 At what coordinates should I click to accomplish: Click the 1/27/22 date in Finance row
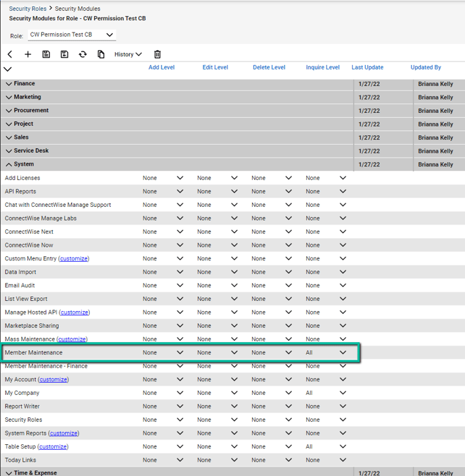point(369,84)
